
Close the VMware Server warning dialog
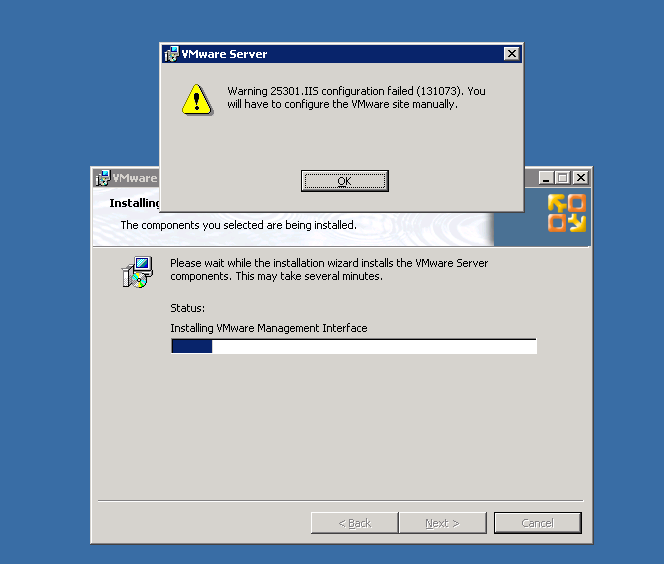(512, 54)
